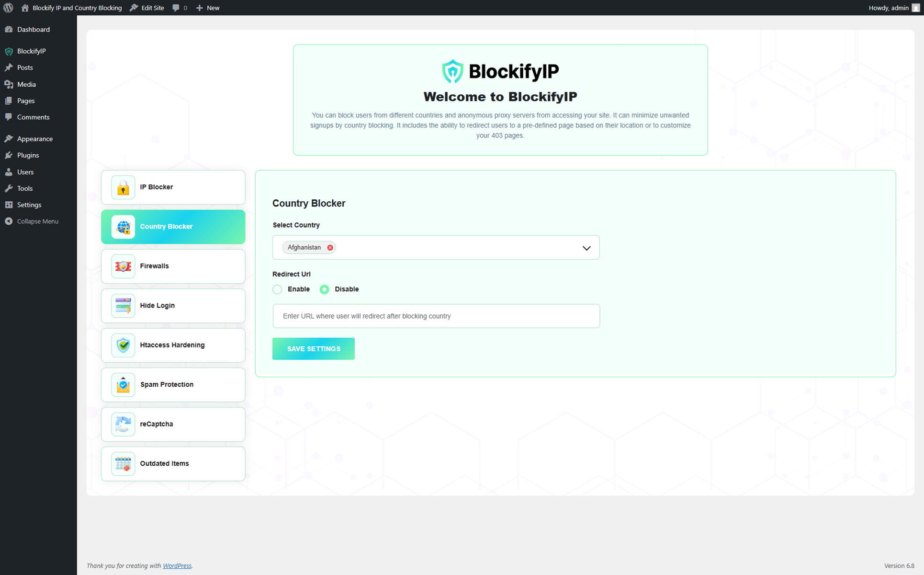Image resolution: width=924 pixels, height=575 pixels.
Task: Select the Disable redirect radio button
Action: [324, 289]
